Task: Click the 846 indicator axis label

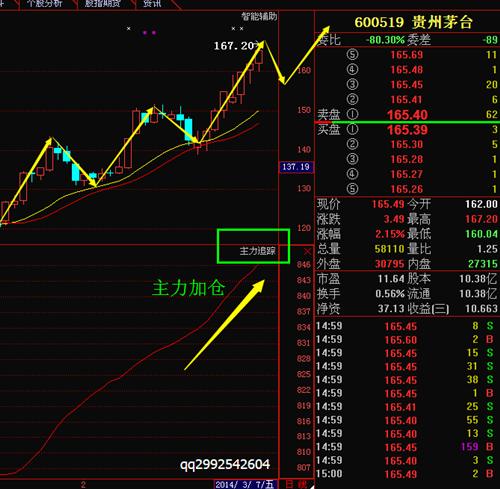Action: [304, 265]
